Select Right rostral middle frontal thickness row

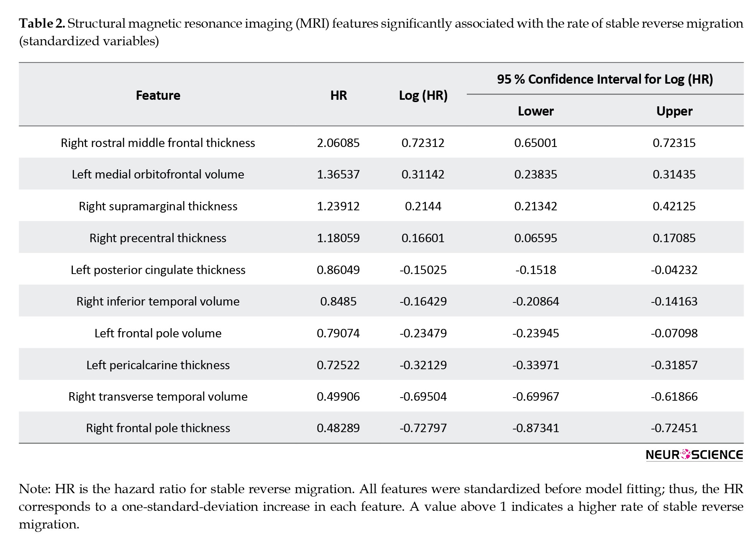pos(381,142)
